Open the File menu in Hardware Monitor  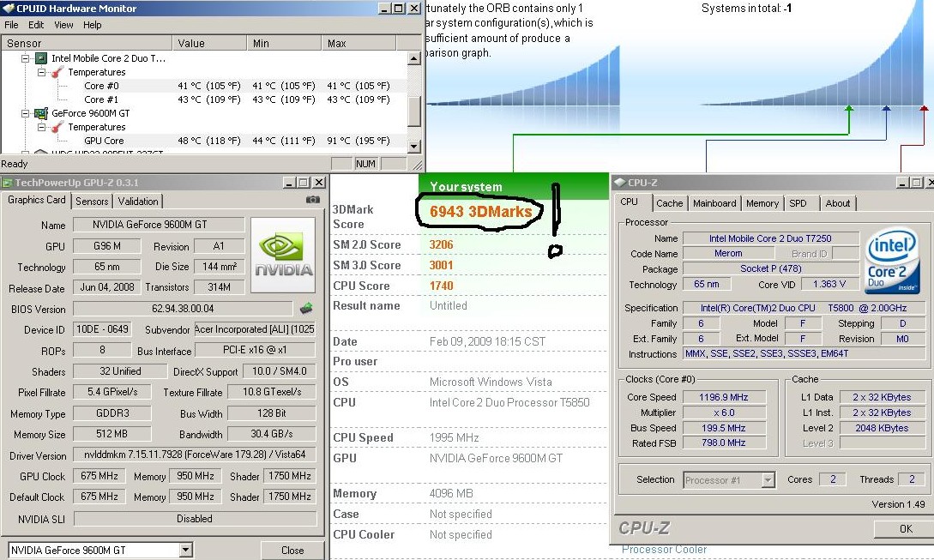[x=11, y=25]
